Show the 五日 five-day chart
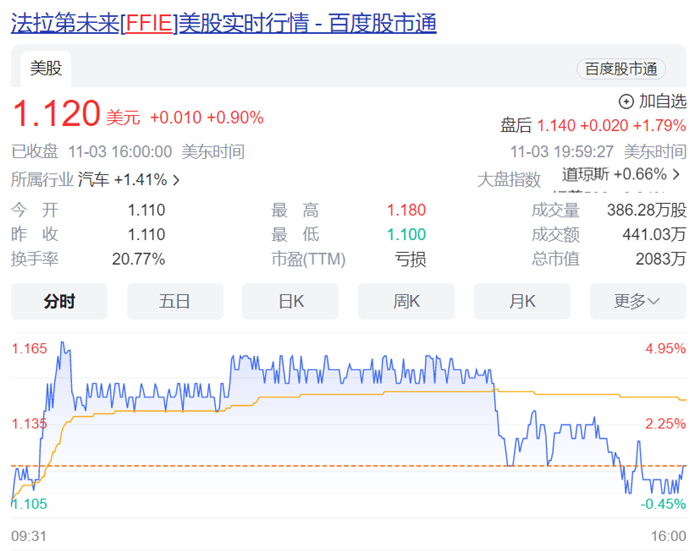 174,301
